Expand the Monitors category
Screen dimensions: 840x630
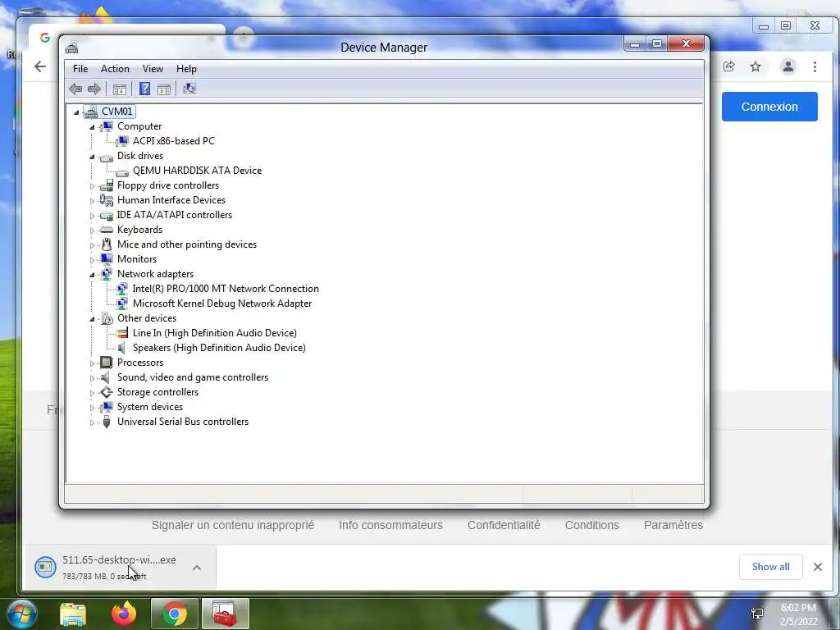point(92,260)
